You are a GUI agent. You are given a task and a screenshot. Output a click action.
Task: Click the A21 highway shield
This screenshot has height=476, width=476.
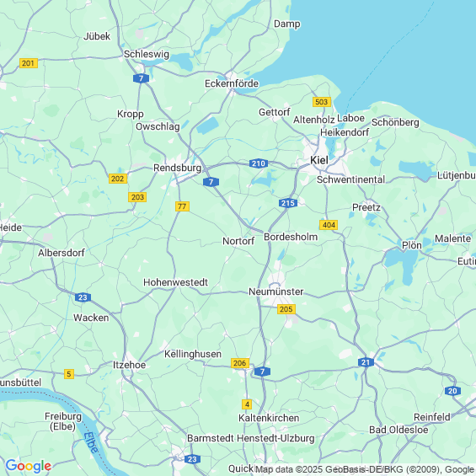point(366,362)
